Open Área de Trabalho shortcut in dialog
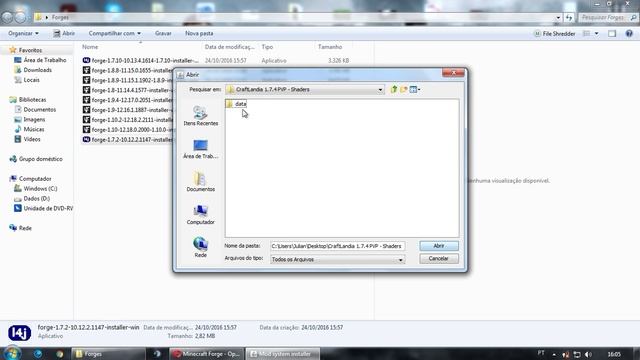The width and height of the screenshot is (640, 360). (x=200, y=149)
